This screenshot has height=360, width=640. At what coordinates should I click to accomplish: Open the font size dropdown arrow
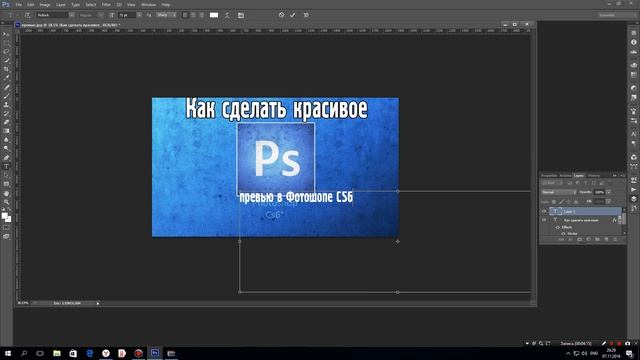tap(139, 15)
